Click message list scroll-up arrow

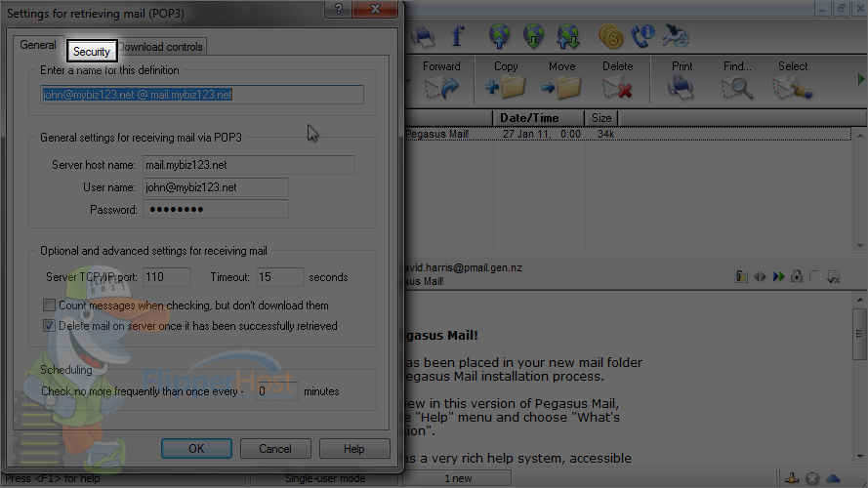coord(859,135)
